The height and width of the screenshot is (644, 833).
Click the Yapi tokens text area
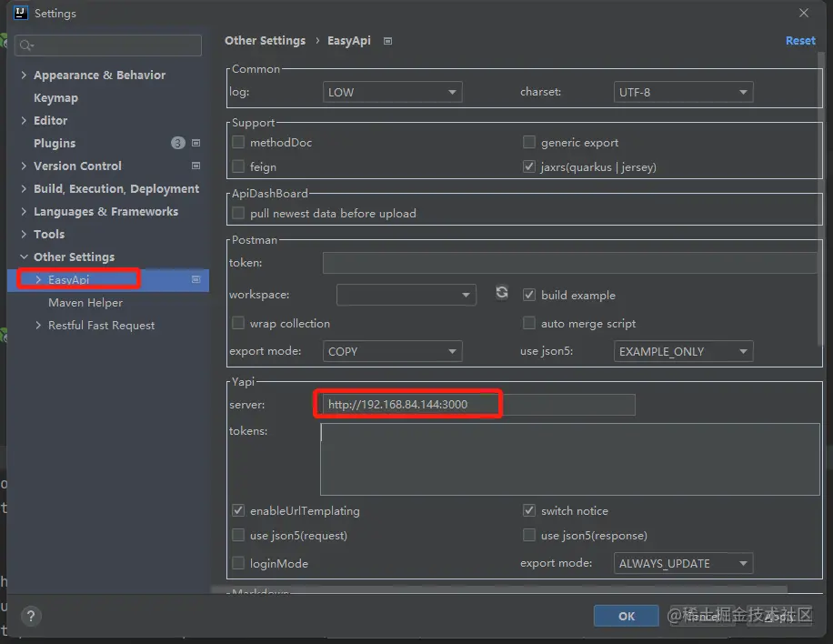tap(570, 459)
